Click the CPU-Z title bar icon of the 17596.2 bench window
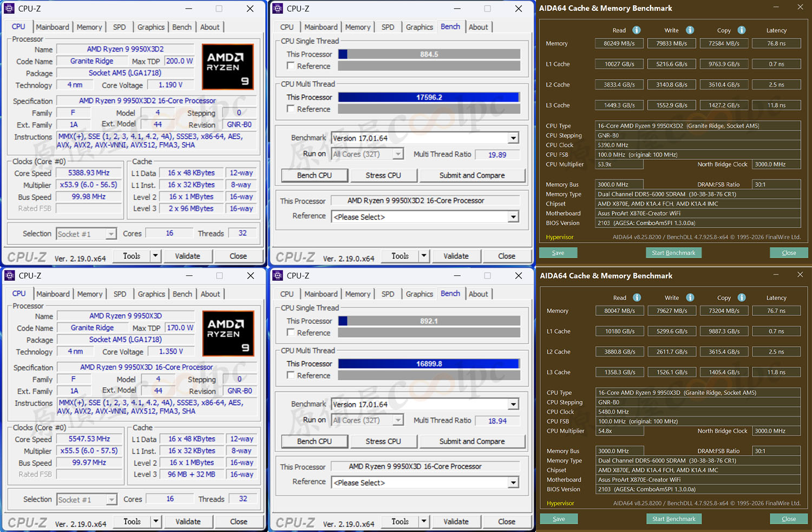 tap(278, 9)
